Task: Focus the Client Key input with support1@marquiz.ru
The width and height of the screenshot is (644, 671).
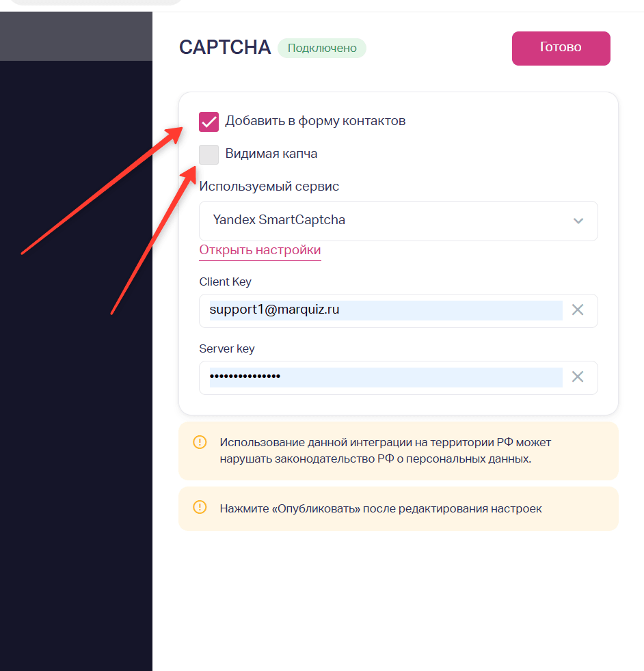Action: (x=386, y=310)
